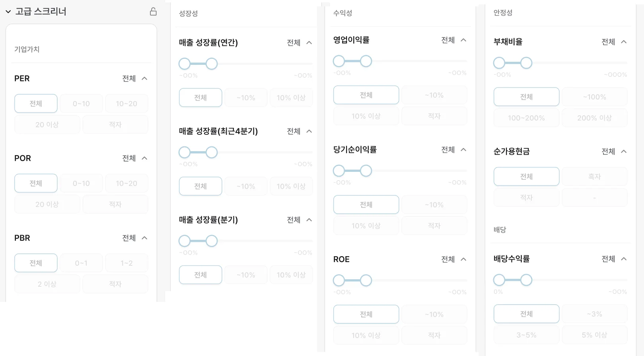Collapse the ROE filter chevron

463,259
